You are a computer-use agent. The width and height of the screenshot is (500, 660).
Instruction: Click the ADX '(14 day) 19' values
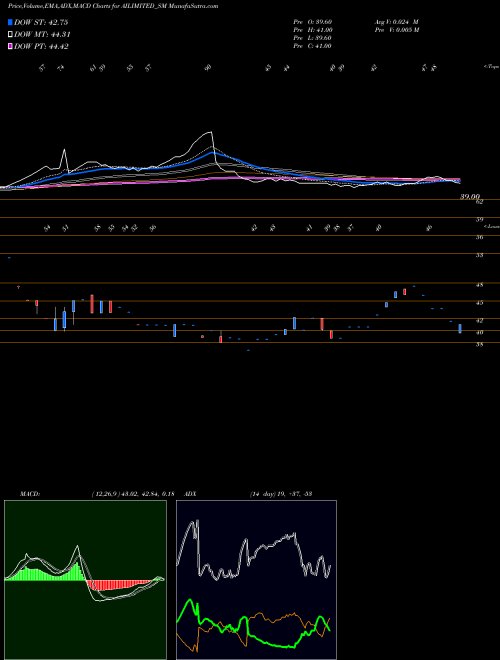281,493
